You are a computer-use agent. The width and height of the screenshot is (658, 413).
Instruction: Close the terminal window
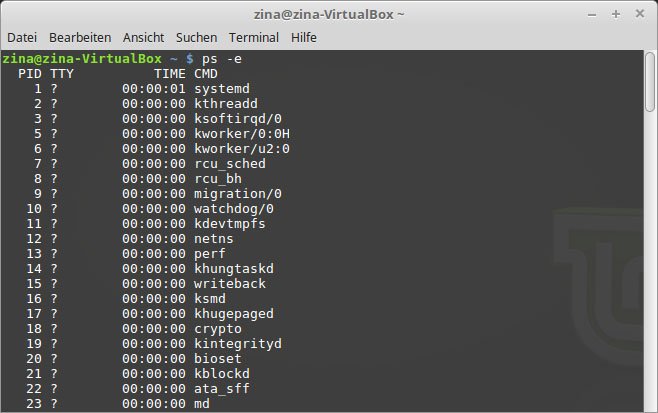(x=640, y=14)
